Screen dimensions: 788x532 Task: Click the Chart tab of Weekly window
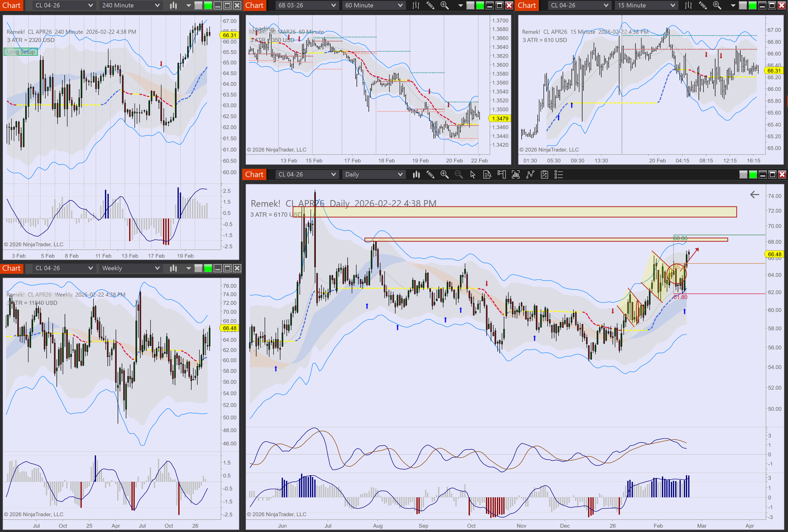coord(12,268)
